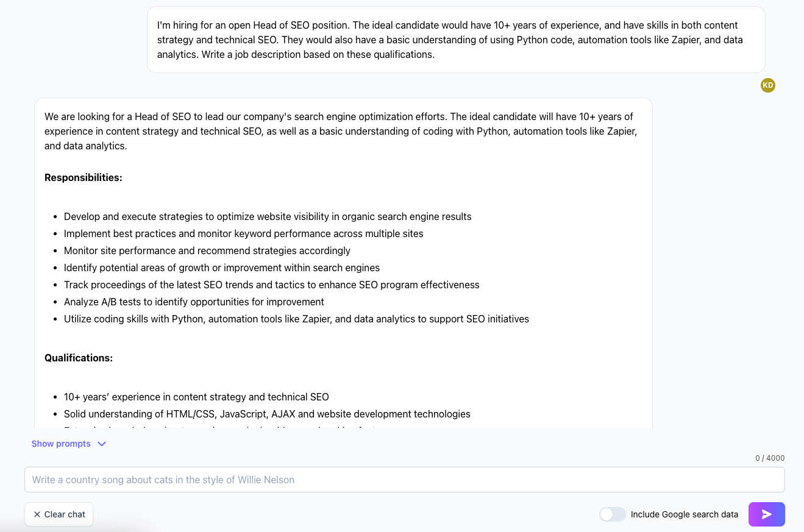This screenshot has width=804, height=532.
Task: Enable Google search data for the next prompt
Action: (x=612, y=514)
